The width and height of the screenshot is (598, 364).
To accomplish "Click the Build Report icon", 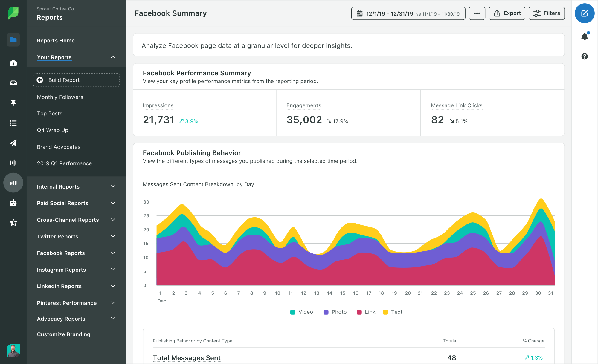I will (40, 80).
